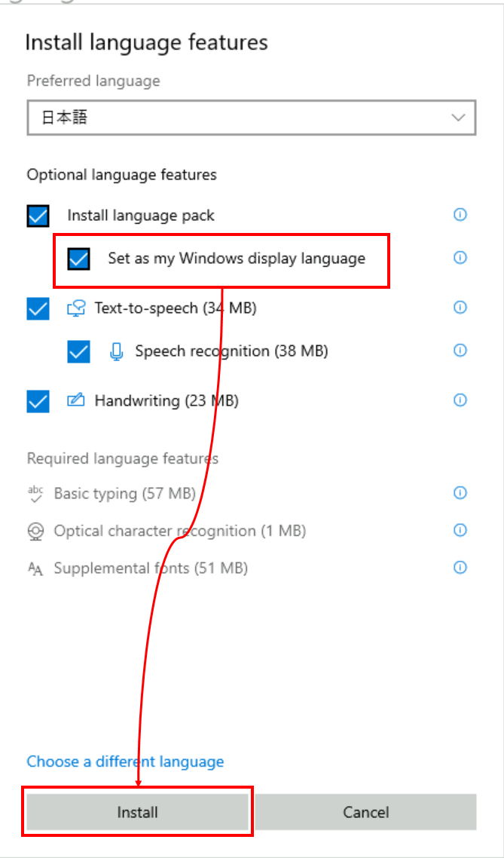Image resolution: width=504 pixels, height=858 pixels.
Task: Click info icon beside Speech recognition
Action: [x=460, y=351]
